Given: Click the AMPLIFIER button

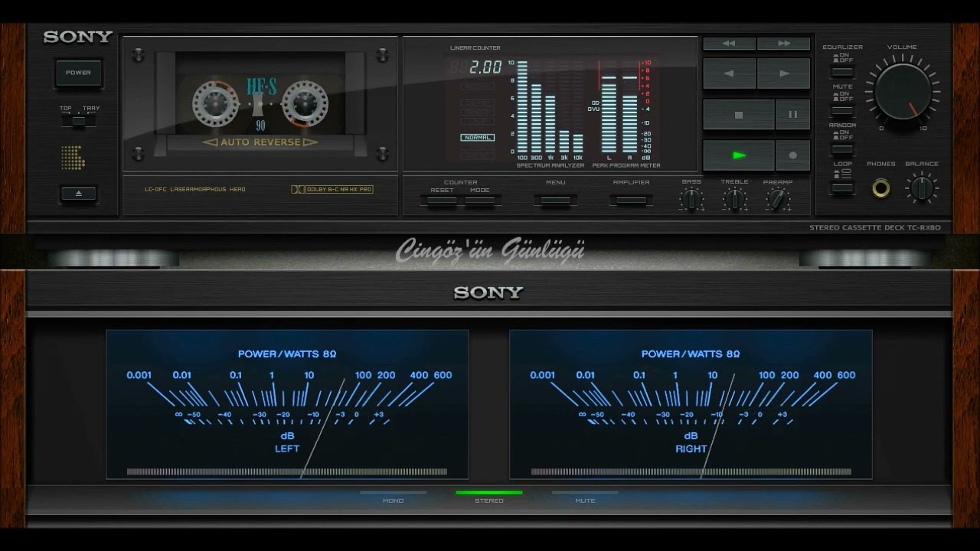Looking at the screenshot, I should pos(631,201).
